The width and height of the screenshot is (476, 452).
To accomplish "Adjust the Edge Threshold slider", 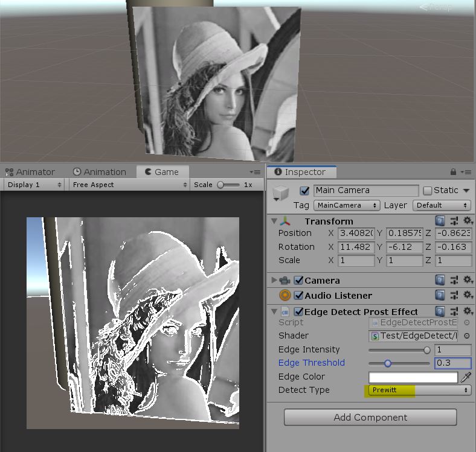I will pyautogui.click(x=399, y=363).
